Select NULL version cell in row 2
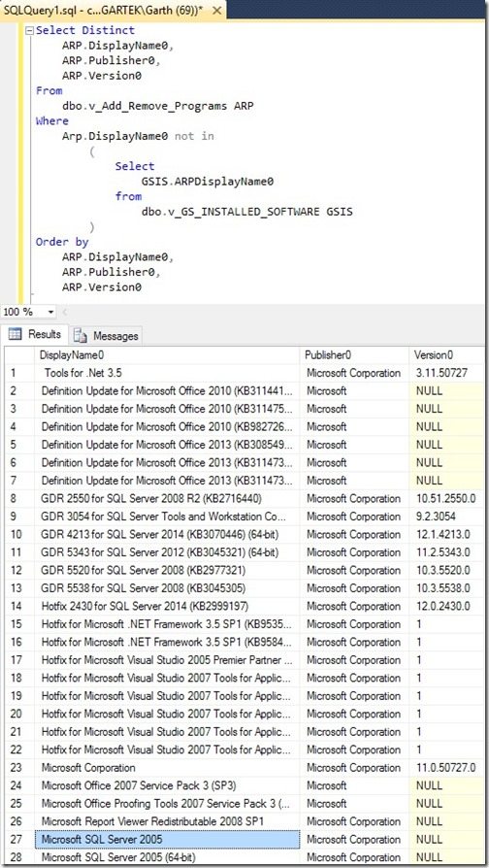Viewport: 489px width, 868px height. tap(447, 391)
